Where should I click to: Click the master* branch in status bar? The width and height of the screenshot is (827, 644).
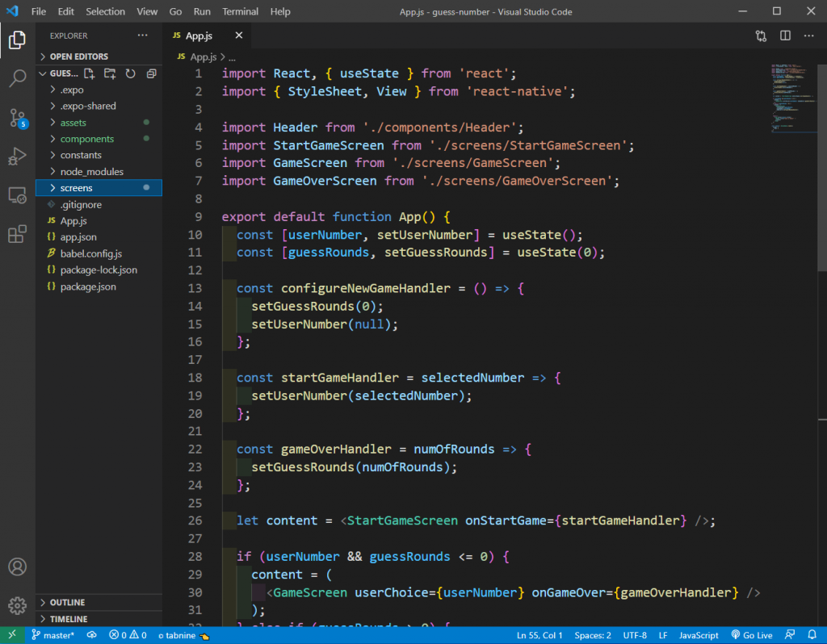coord(52,635)
